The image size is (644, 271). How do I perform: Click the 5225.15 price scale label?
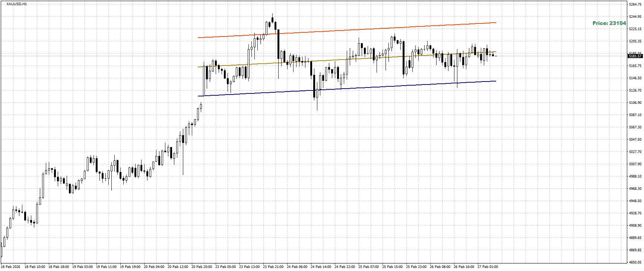[635, 29]
